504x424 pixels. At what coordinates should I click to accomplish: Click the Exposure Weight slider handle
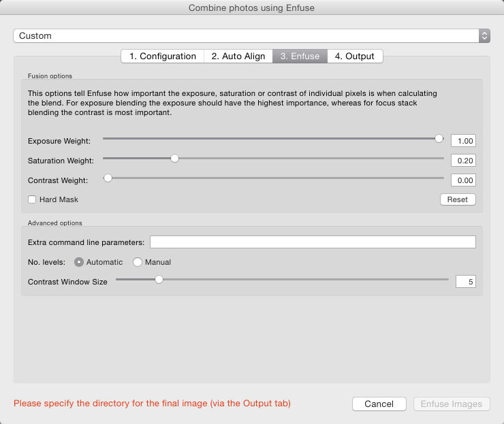click(x=439, y=139)
